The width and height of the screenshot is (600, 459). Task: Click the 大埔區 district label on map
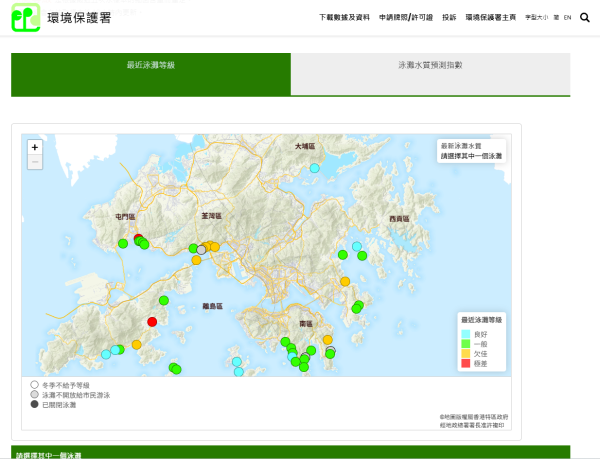click(x=305, y=146)
